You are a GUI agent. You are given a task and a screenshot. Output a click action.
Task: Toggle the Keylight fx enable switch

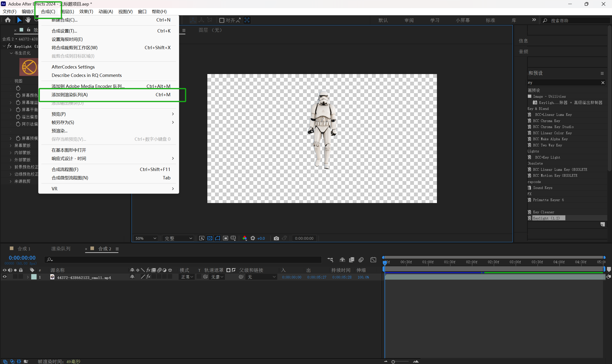click(x=10, y=46)
